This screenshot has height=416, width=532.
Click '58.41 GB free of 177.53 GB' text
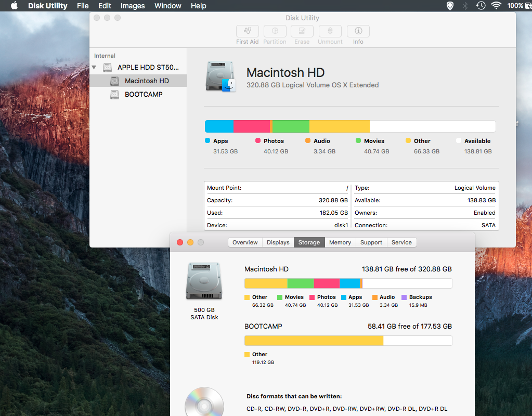410,326
